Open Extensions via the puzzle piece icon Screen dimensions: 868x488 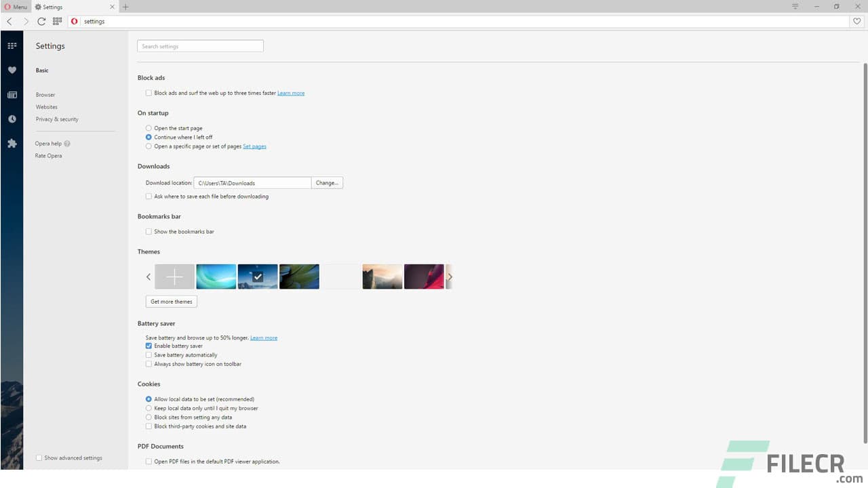(12, 143)
